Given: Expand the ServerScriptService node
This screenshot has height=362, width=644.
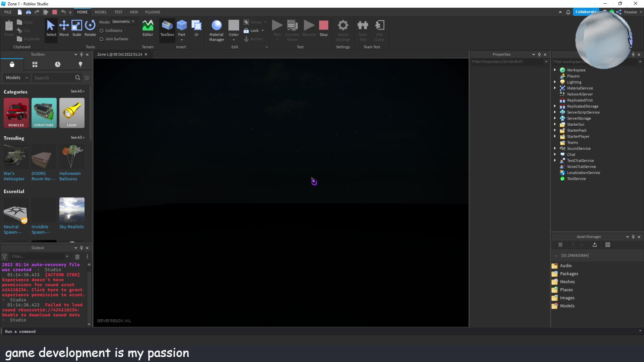Looking at the screenshot, I should pyautogui.click(x=555, y=112).
